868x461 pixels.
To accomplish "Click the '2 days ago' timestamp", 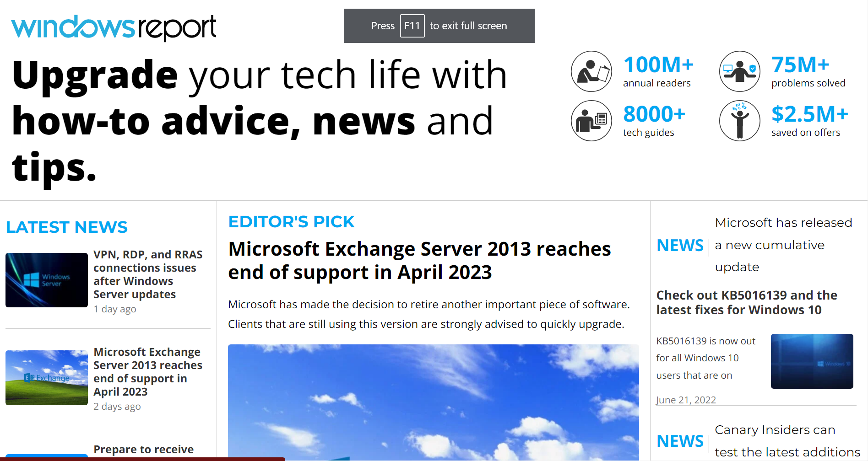I will (x=117, y=407).
